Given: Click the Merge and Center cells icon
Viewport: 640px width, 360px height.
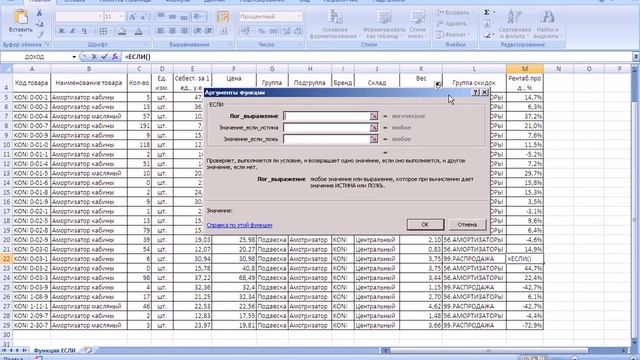Looking at the screenshot, I should point(224,31).
